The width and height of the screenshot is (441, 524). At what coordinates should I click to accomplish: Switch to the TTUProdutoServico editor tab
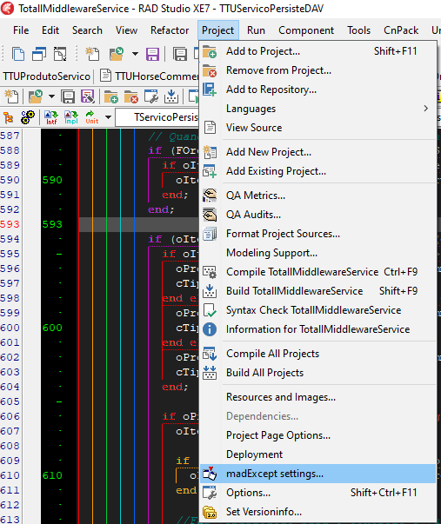pos(46,76)
